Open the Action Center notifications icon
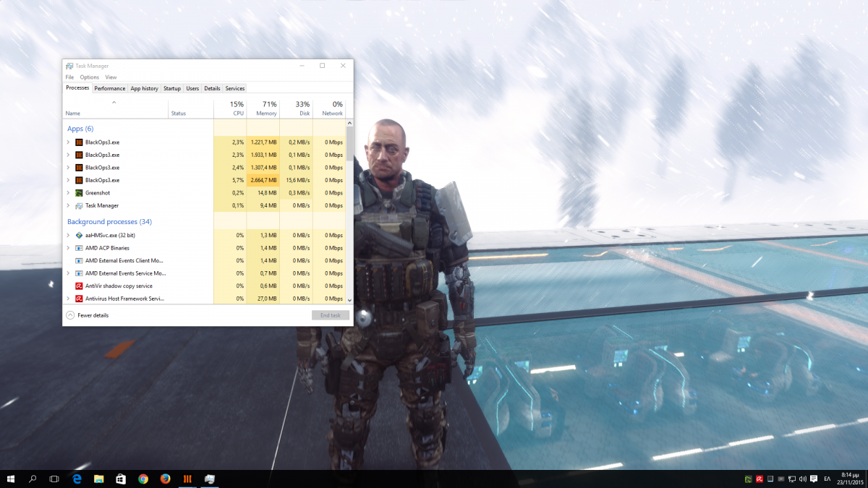Screen dimensions: 868x488 tap(813, 479)
